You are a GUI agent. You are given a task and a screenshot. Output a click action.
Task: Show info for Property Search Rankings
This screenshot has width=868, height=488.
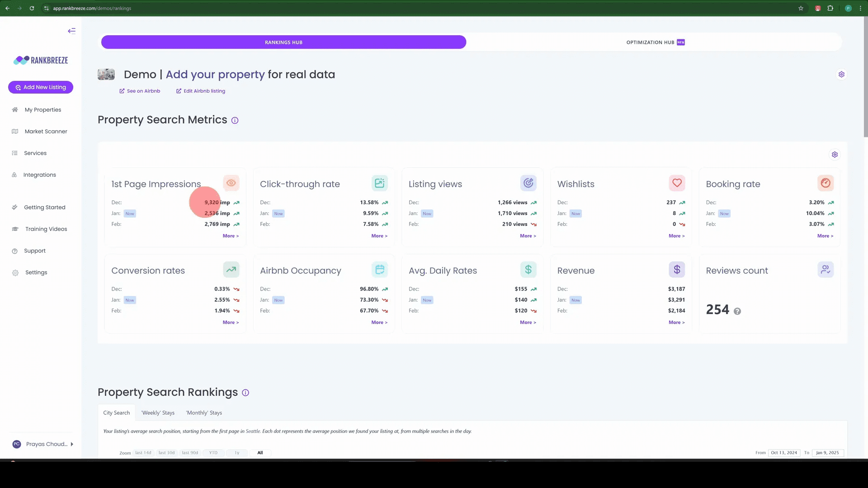245,393
